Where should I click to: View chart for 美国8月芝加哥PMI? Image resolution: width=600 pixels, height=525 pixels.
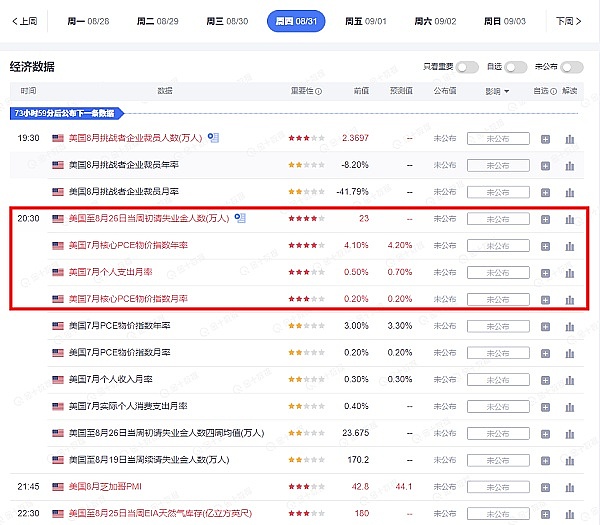(x=570, y=487)
